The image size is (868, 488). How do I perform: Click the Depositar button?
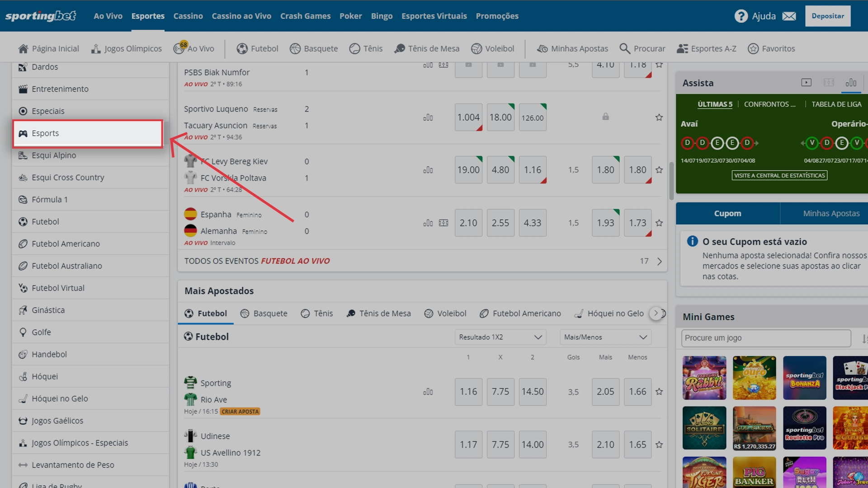828,15
